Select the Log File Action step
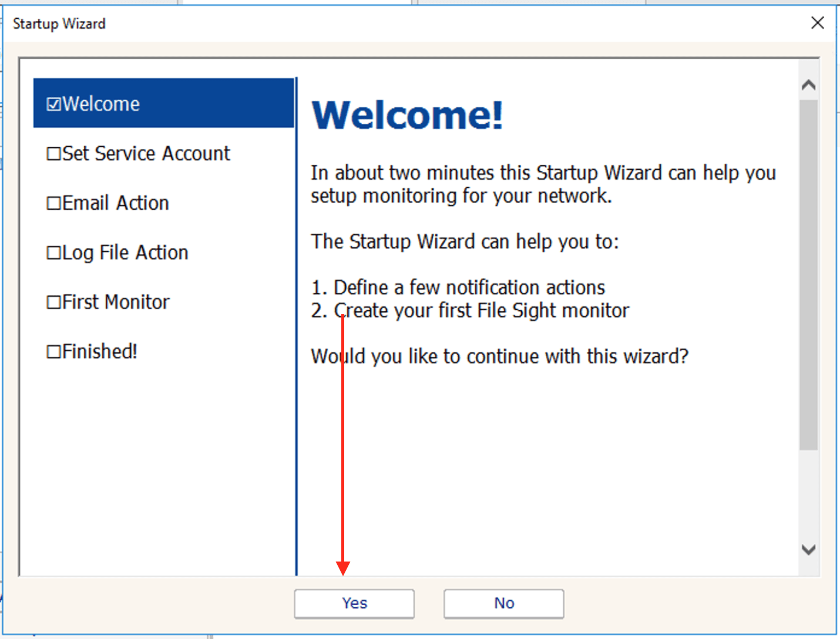Image resolution: width=840 pixels, height=639 pixels. [x=125, y=253]
